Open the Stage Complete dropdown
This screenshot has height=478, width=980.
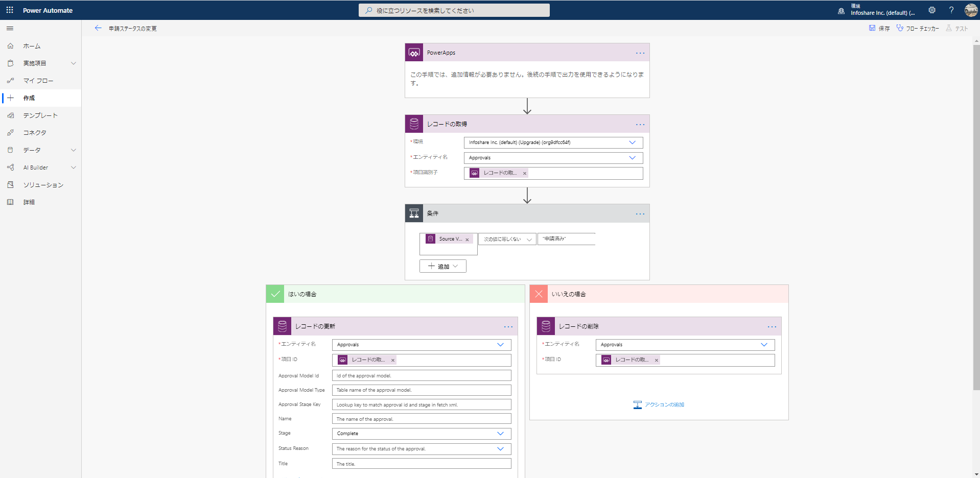[x=422, y=434]
